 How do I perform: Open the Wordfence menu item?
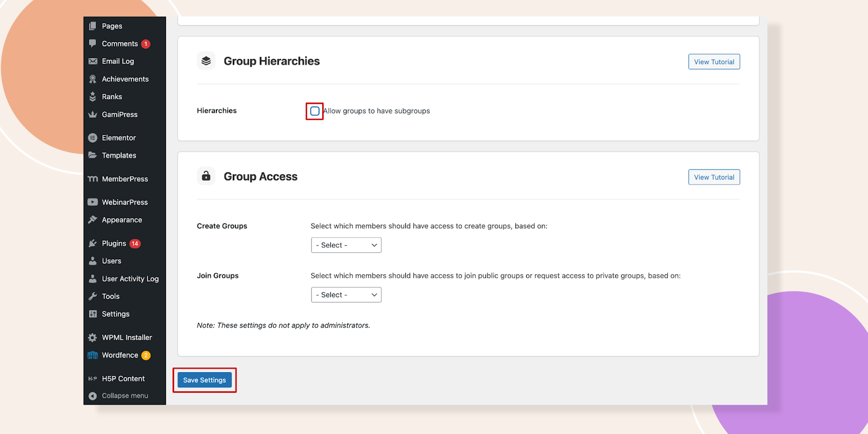coord(125,355)
